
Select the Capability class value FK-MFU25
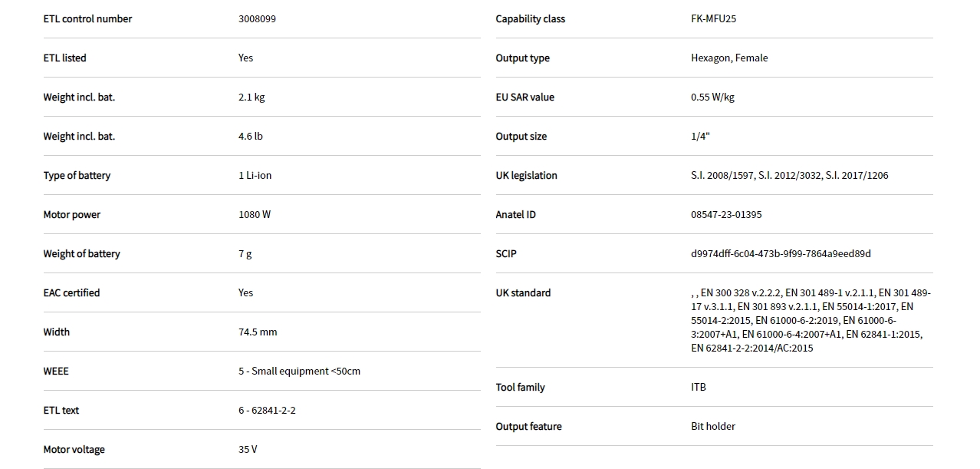click(x=713, y=19)
